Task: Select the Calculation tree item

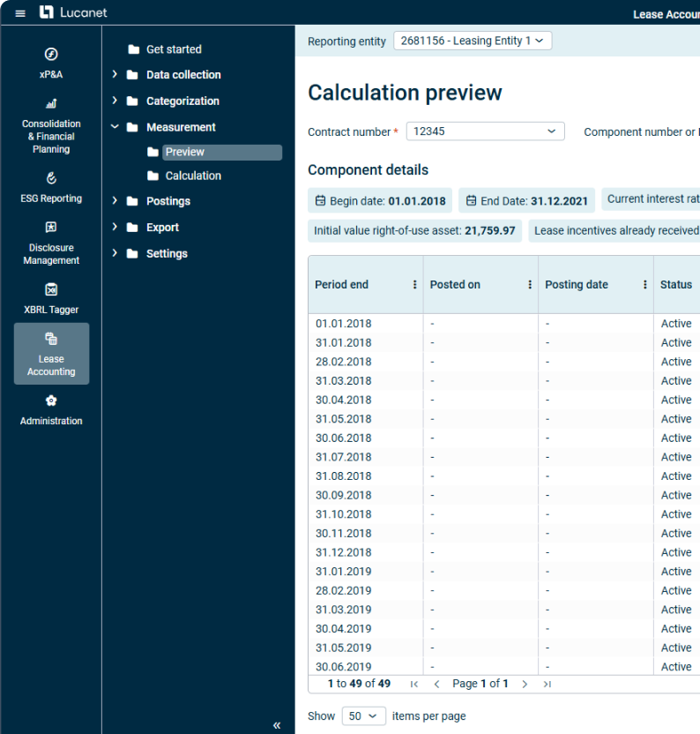Action: (193, 176)
